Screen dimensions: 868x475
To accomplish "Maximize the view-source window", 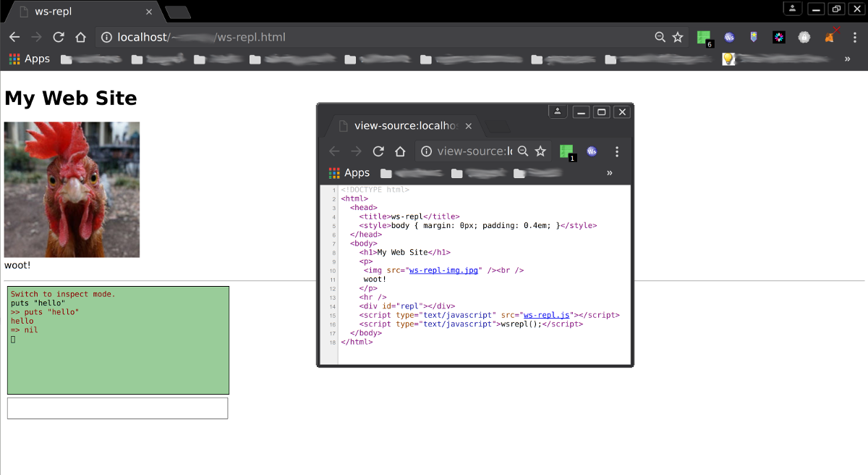I will pos(602,112).
